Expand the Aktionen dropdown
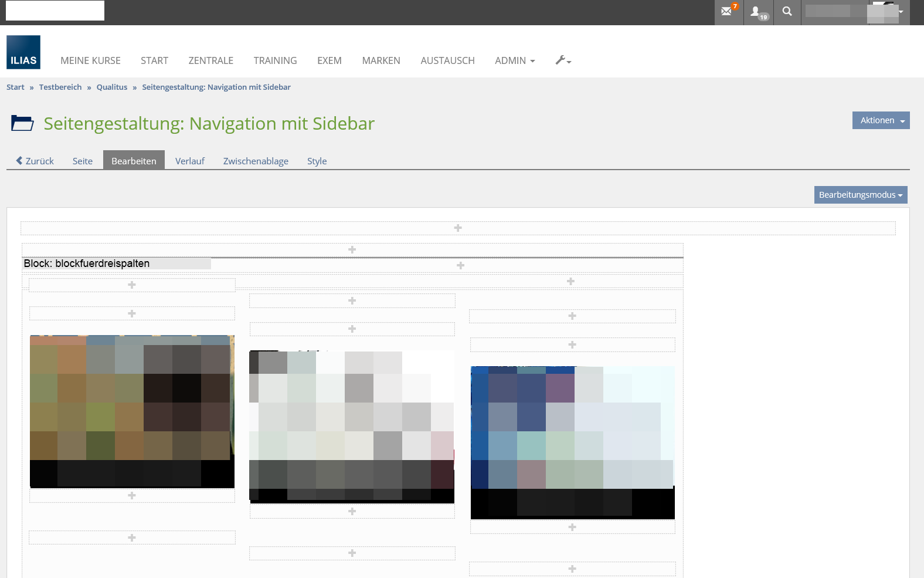Viewport: 924px width, 578px height. tap(881, 120)
